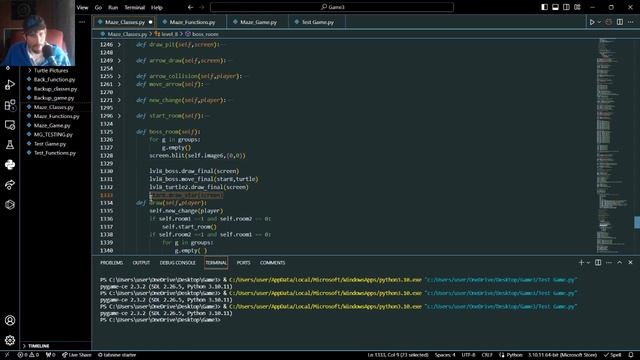This screenshot has width=640, height=360.
Task: Open terminal panel more actions ellipsis
Action: click(609, 262)
